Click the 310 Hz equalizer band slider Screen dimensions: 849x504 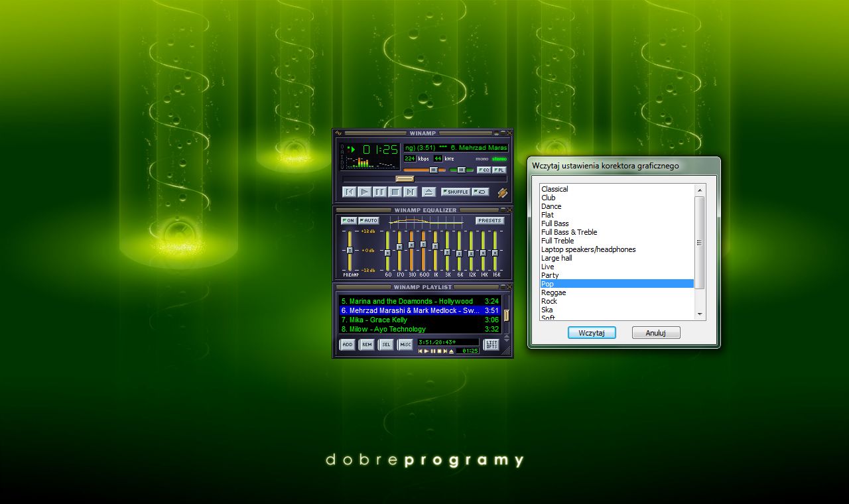412,251
